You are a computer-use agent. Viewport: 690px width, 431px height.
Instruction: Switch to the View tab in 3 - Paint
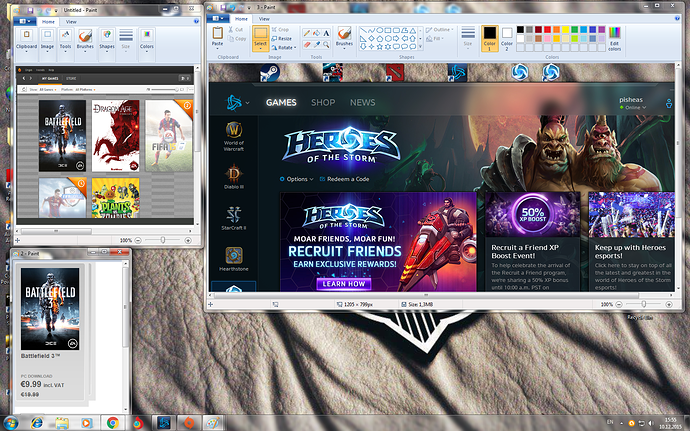264,19
